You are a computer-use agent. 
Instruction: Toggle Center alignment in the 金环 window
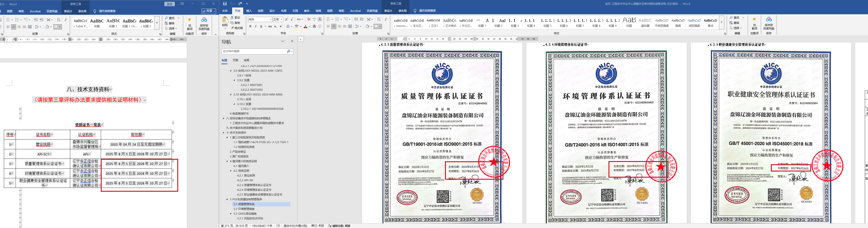pyautogui.click(x=334, y=26)
